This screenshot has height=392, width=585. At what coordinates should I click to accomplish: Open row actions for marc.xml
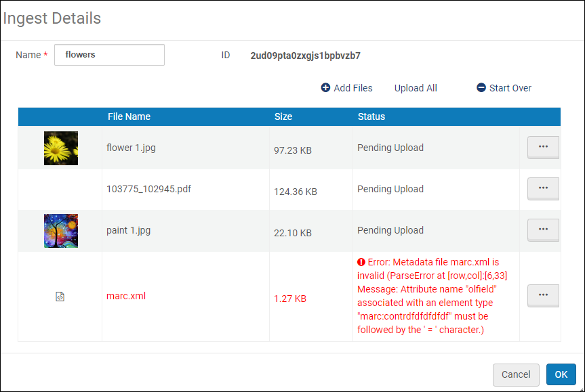543,295
